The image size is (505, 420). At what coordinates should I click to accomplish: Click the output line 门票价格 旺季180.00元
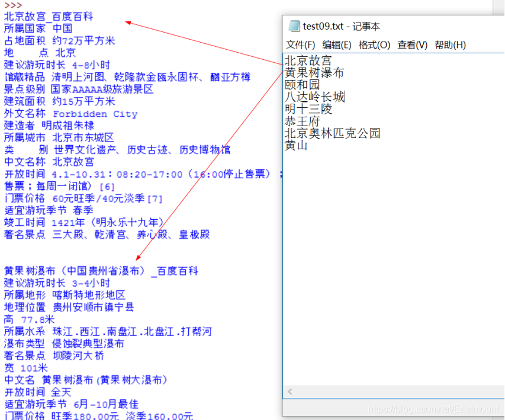98,416
